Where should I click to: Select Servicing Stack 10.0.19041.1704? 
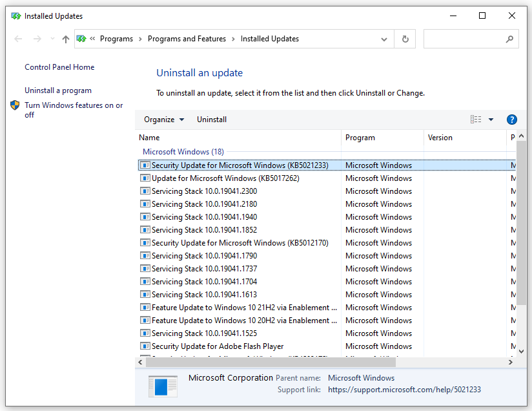204,282
